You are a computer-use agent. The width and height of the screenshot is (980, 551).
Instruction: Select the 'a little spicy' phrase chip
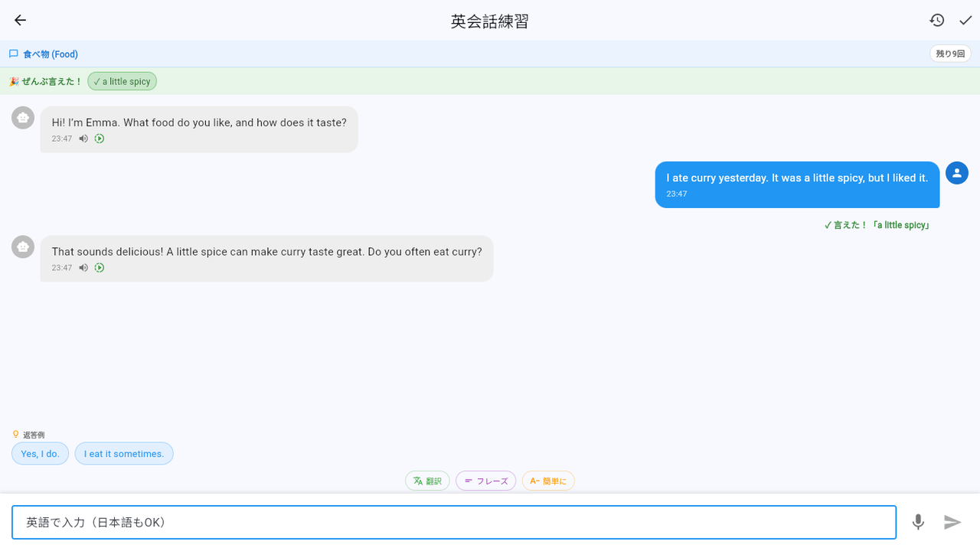tap(122, 81)
